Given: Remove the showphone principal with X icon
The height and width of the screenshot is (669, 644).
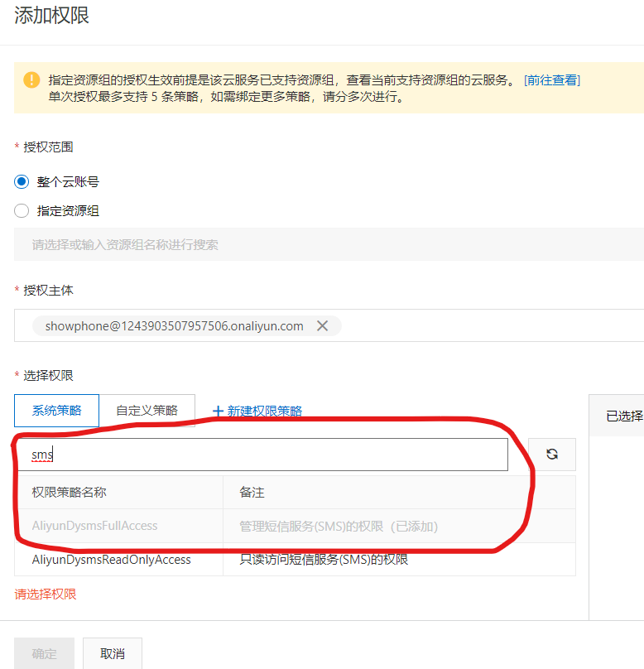Looking at the screenshot, I should 323,326.
